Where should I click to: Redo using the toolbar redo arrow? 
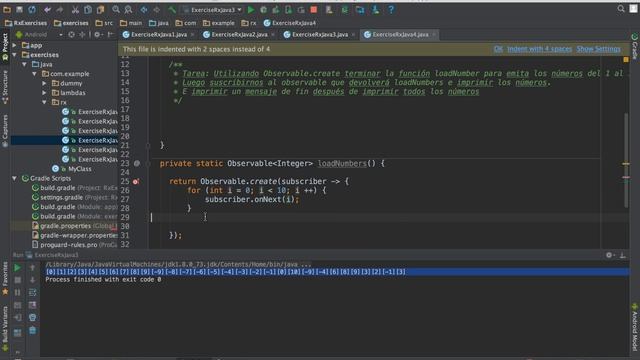60,9
